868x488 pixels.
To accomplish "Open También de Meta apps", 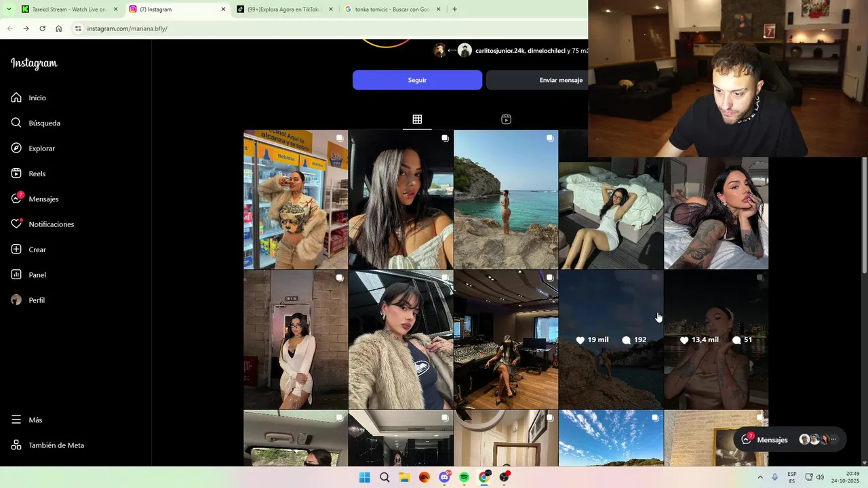I will point(47,445).
